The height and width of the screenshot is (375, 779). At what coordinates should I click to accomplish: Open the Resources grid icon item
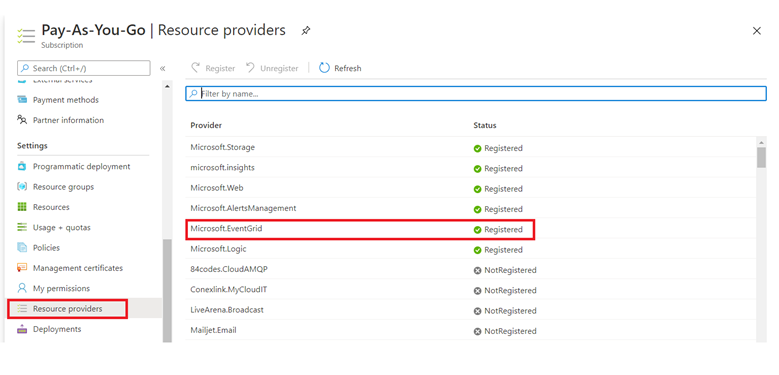[x=22, y=207]
